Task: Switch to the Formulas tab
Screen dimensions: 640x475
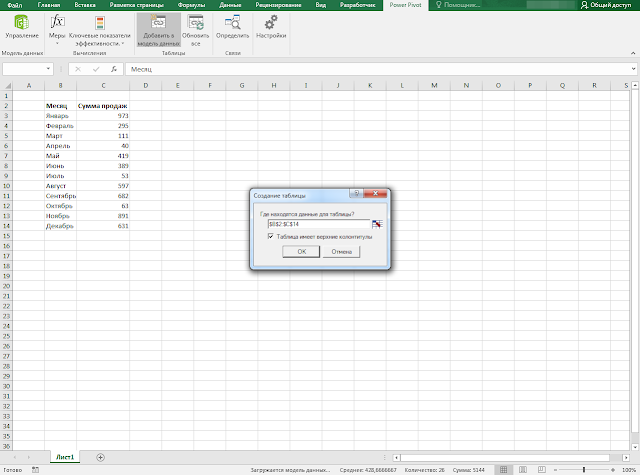Action: 191,5
